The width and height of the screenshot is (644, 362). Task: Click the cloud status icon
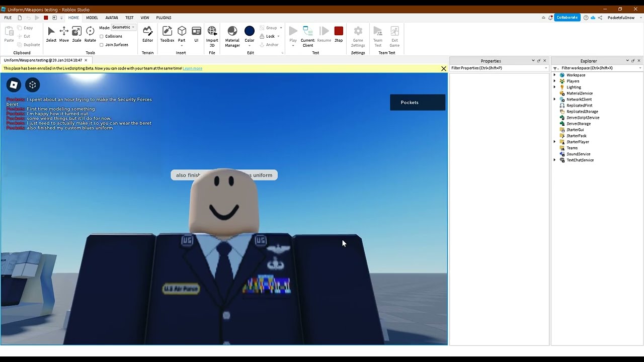coord(593,18)
